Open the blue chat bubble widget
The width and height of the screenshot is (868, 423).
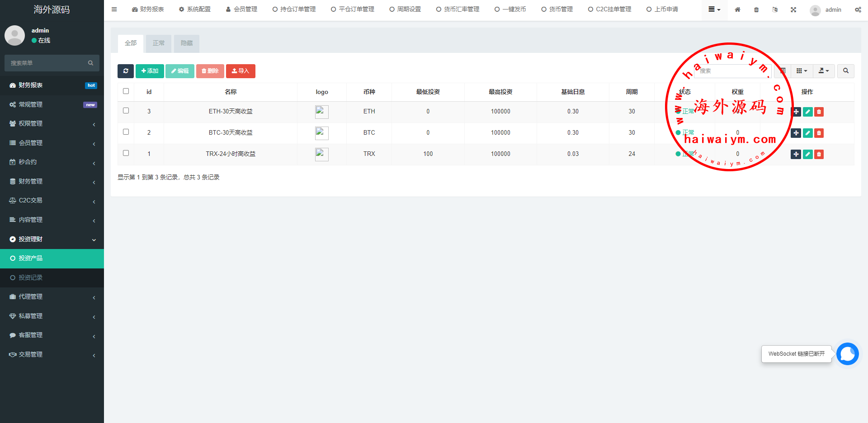tap(847, 354)
